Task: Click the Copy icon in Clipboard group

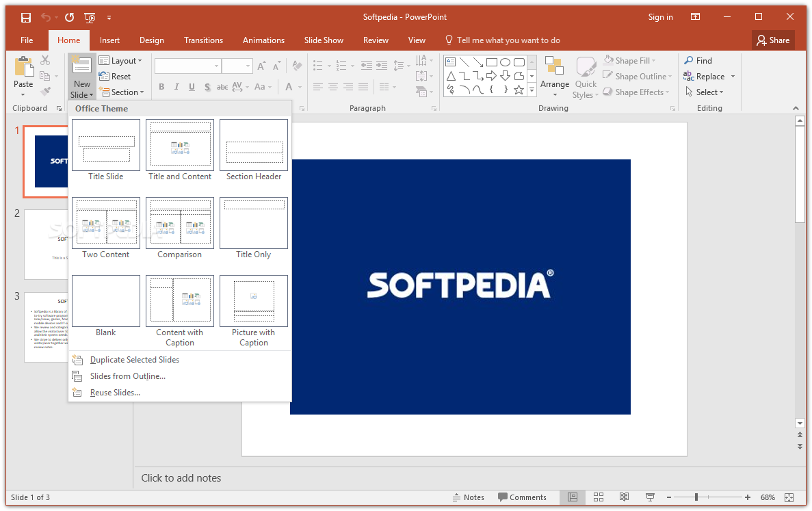Action: [x=45, y=76]
